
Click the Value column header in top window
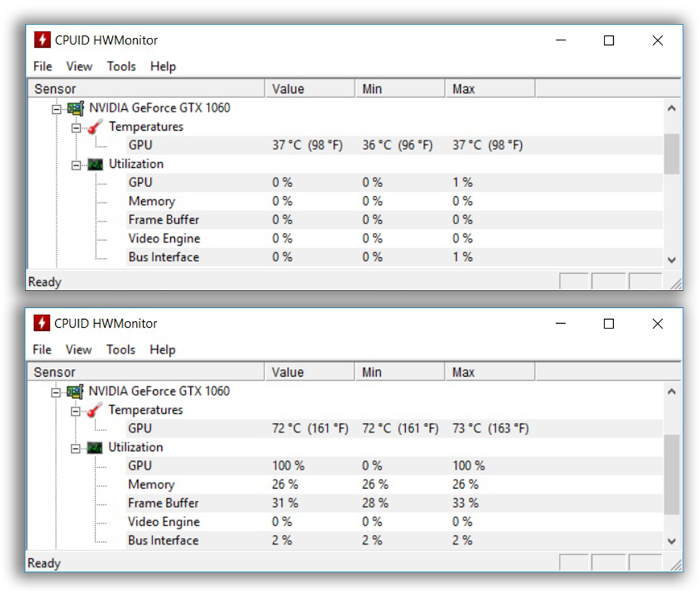click(288, 89)
